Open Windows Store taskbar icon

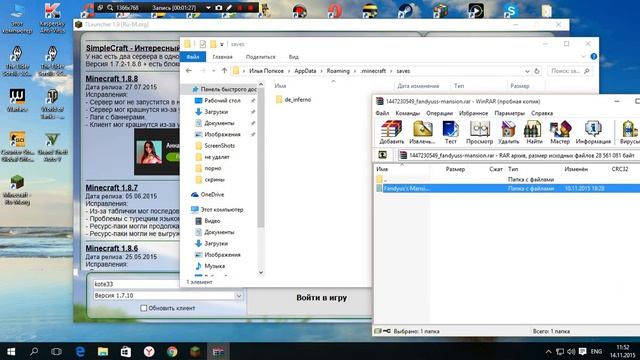[x=126, y=351]
